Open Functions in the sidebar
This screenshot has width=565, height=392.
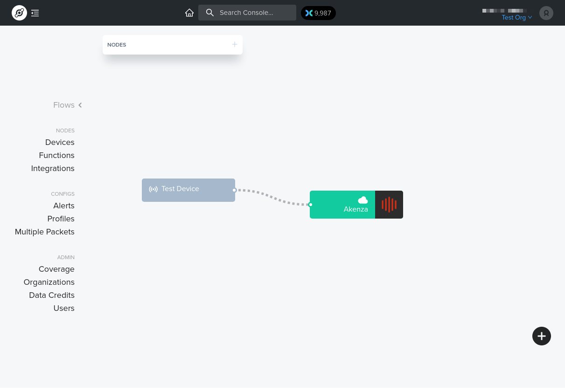coord(56,155)
